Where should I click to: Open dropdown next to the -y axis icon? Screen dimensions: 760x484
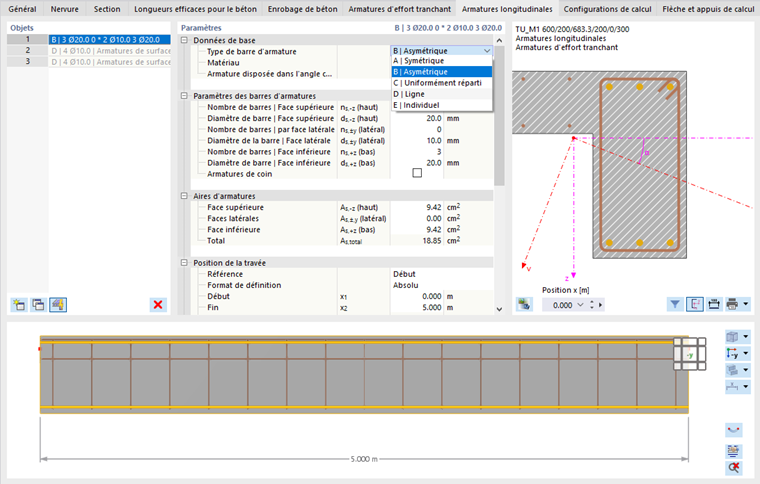pos(746,353)
